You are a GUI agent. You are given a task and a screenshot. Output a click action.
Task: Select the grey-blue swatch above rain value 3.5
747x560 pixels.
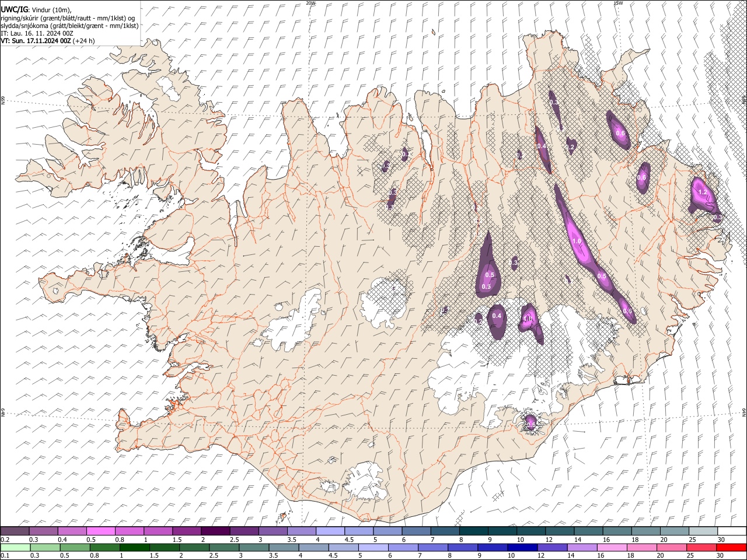tap(284, 548)
